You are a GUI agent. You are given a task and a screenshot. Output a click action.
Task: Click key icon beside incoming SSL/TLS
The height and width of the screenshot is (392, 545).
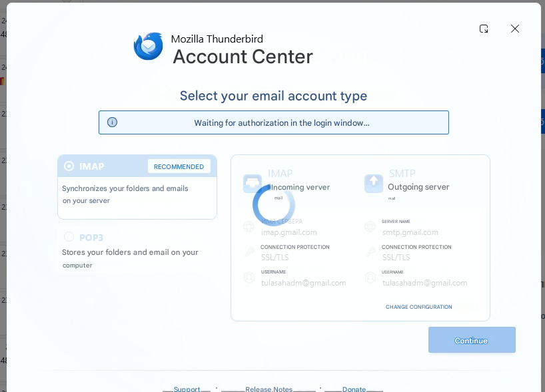(x=249, y=252)
